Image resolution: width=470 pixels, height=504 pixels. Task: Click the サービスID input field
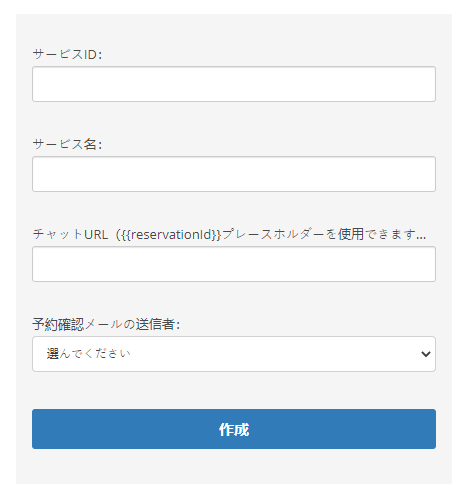click(234, 84)
